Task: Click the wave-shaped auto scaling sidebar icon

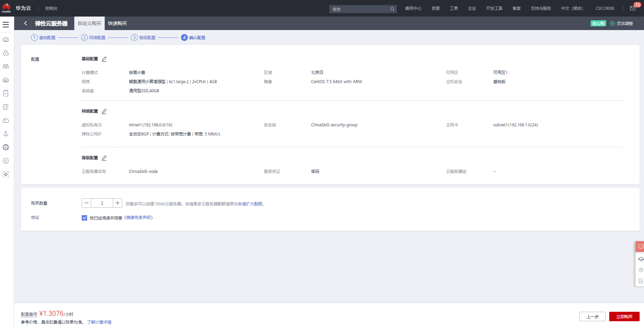Action: click(x=6, y=67)
